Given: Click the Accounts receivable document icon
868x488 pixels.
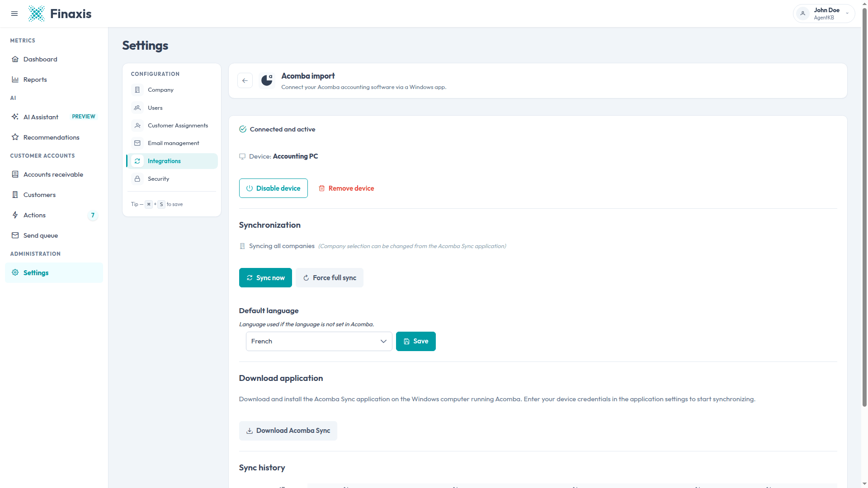Looking at the screenshot, I should click(x=15, y=174).
